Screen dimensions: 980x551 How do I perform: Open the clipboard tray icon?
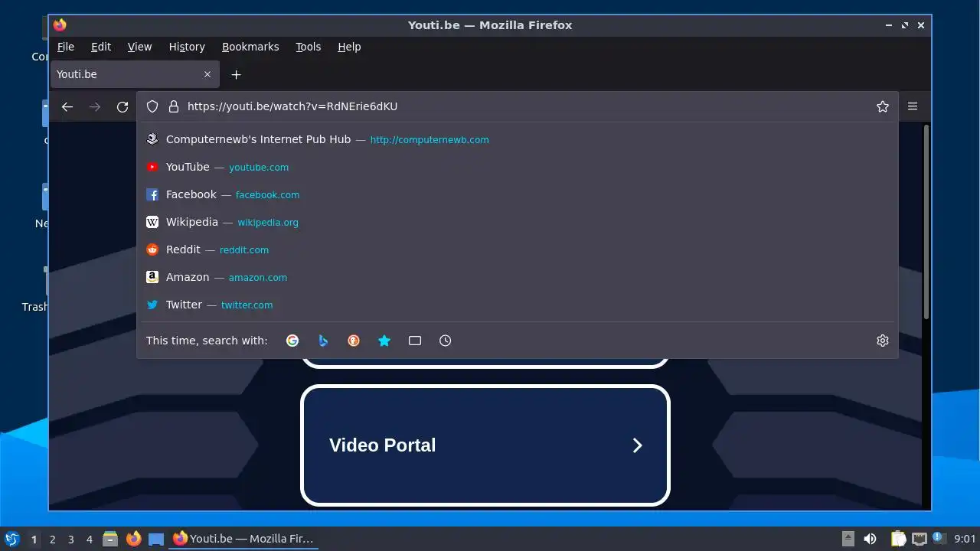(x=899, y=539)
